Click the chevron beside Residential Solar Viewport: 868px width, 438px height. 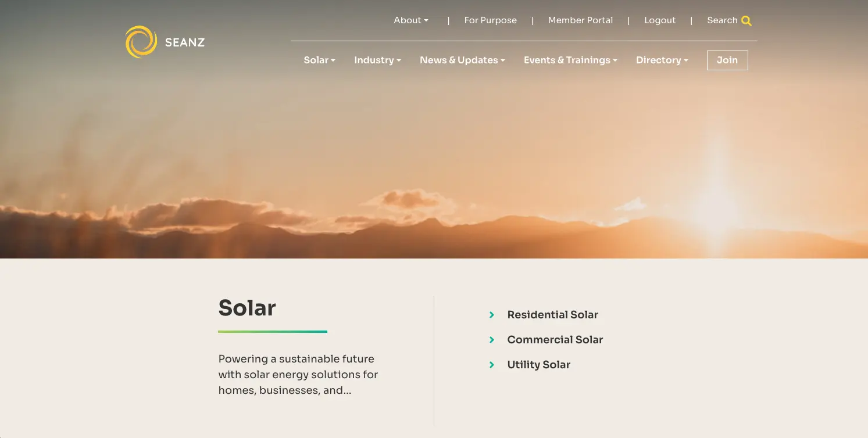tap(492, 315)
